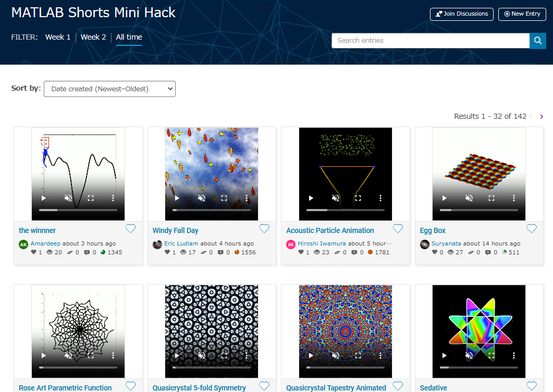This screenshot has height=392, width=553.
Task: Go to next results page arrow
Action: (x=542, y=116)
